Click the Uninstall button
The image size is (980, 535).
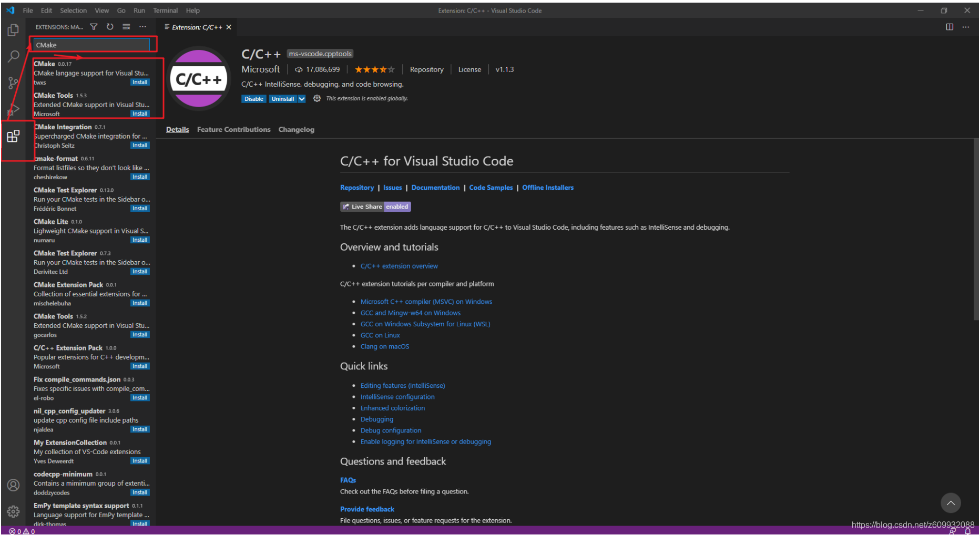coord(283,99)
